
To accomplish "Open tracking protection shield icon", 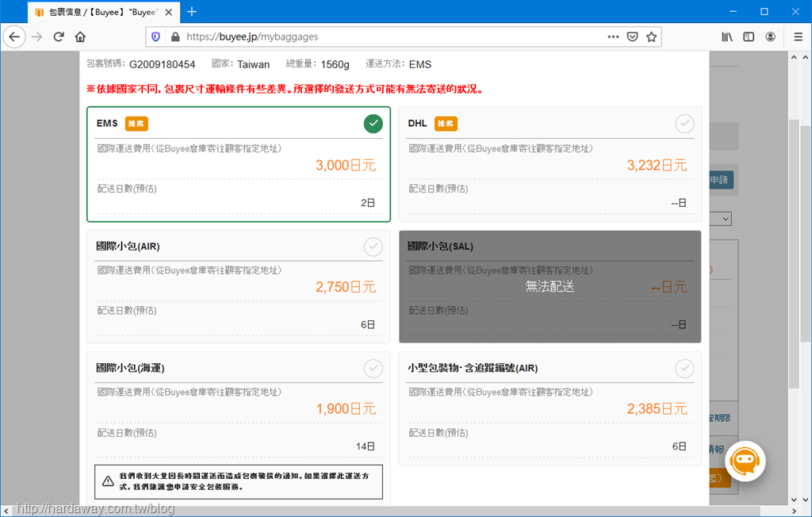I will pyautogui.click(x=155, y=36).
